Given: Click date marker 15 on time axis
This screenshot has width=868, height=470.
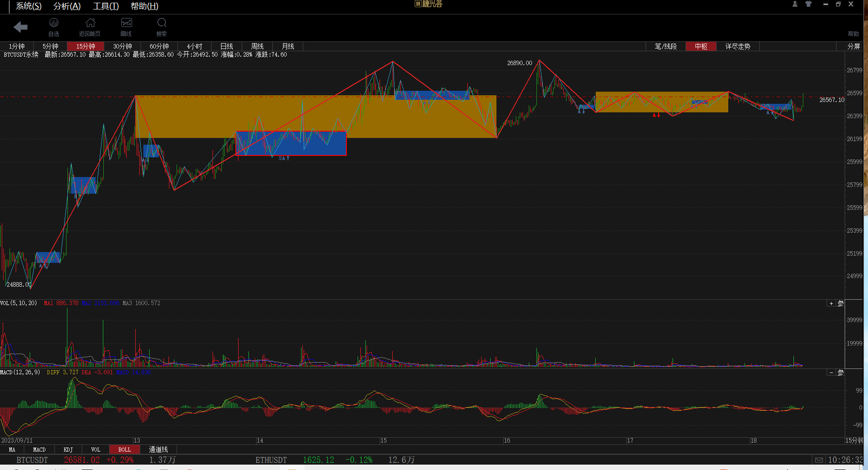Looking at the screenshot, I should 383,440.
